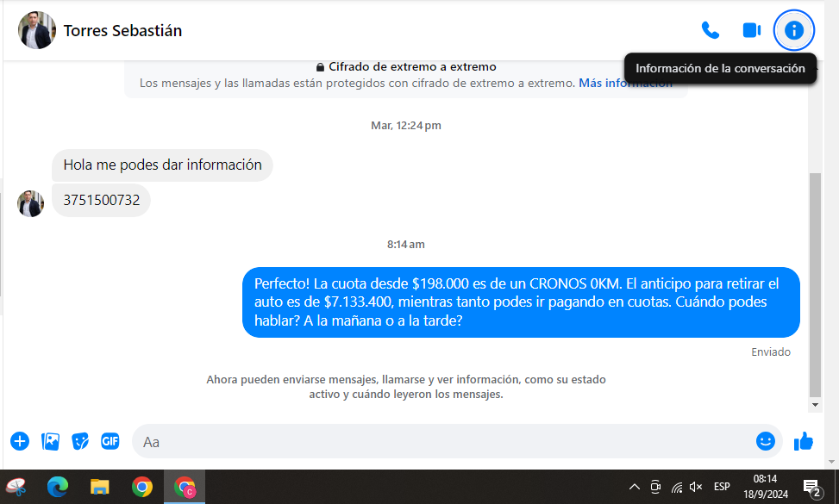This screenshot has height=504, width=839.
Task: Start a video call from the header
Action: pos(751,31)
